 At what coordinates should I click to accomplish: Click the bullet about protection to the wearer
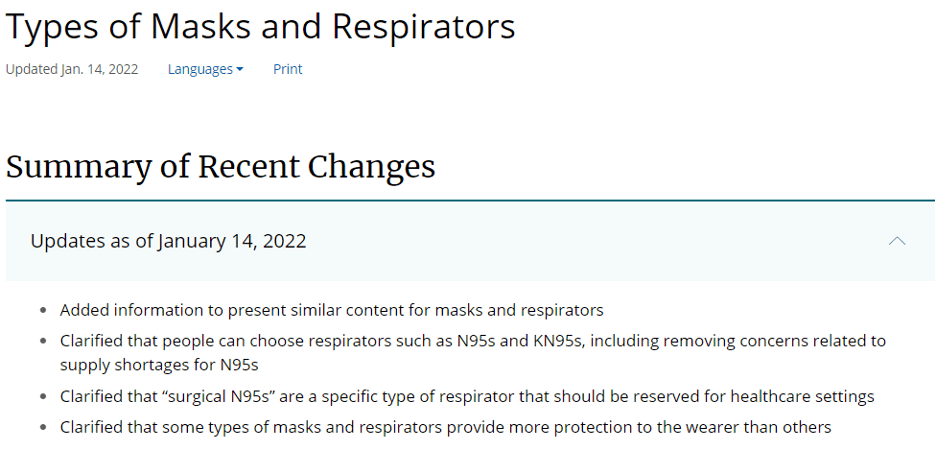coord(445,427)
